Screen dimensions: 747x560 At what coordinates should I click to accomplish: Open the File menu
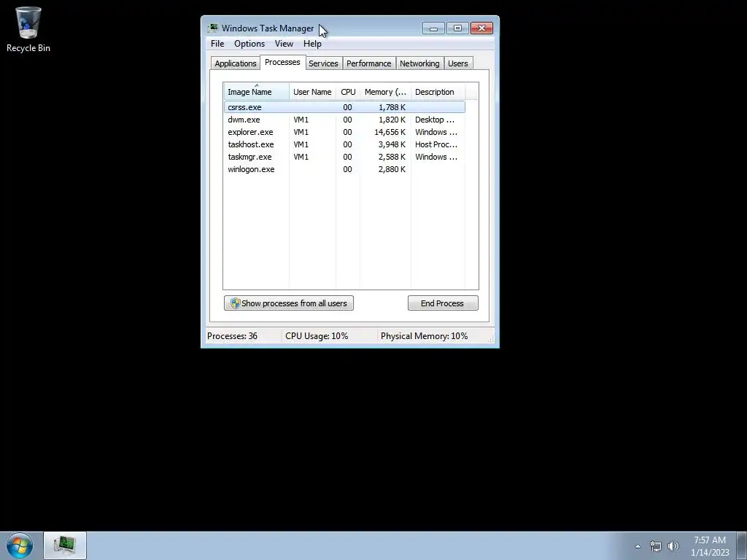point(217,43)
